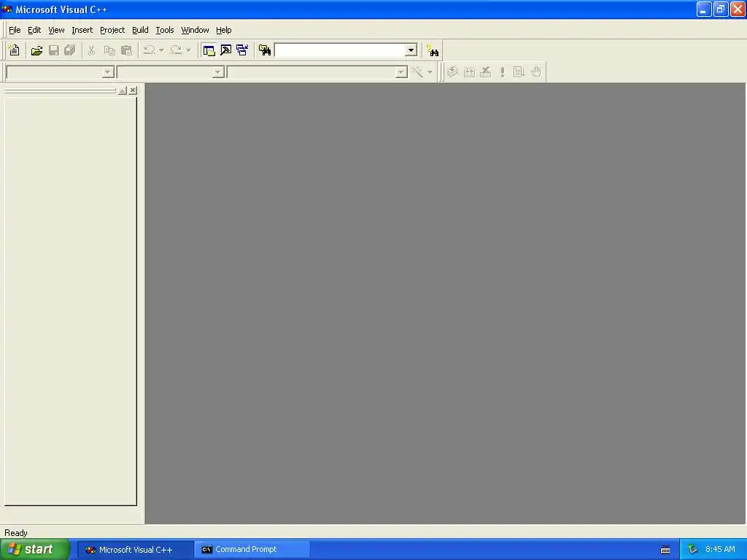747x560 pixels.
Task: Click the Visual C++ title bar icon
Action: (7, 9)
